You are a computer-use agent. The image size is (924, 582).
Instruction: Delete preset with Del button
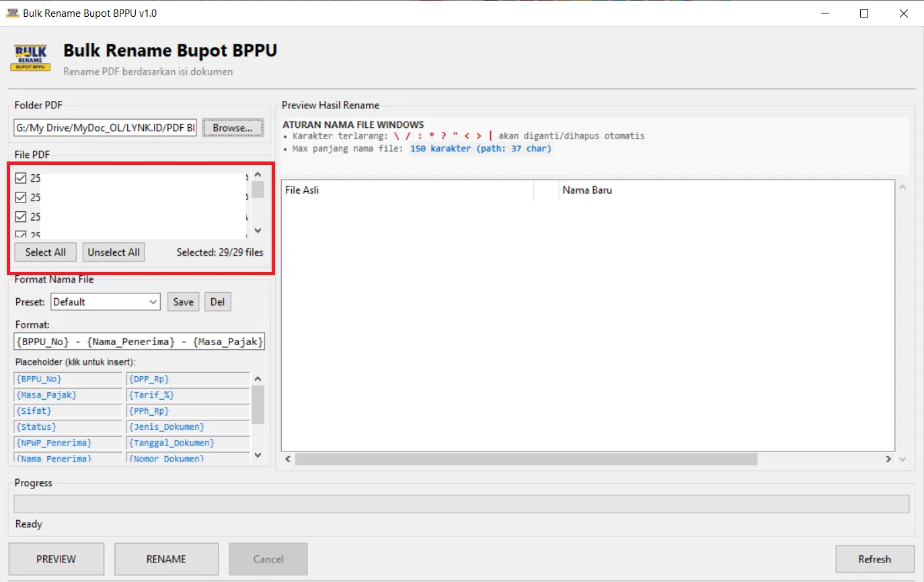(217, 302)
